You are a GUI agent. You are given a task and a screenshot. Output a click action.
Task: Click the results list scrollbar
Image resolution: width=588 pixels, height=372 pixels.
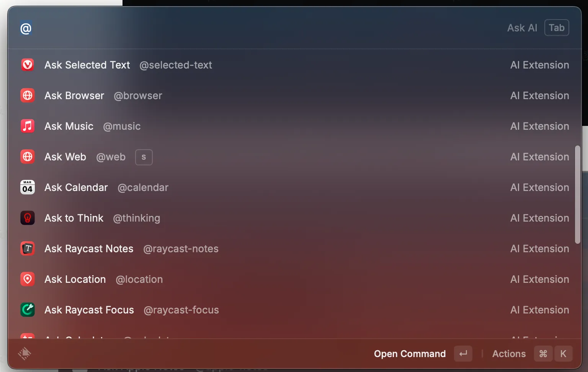click(578, 194)
